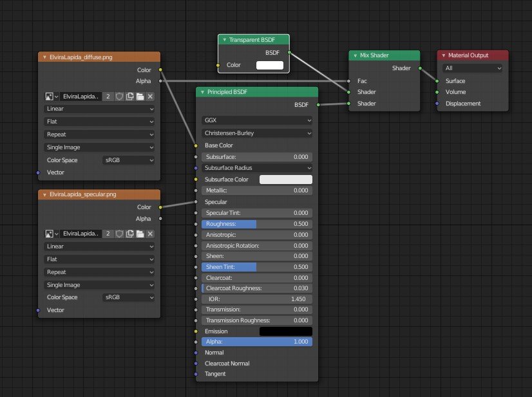Click the Transparent BSDF white color swatch
The image size is (532, 397).
tap(270, 65)
